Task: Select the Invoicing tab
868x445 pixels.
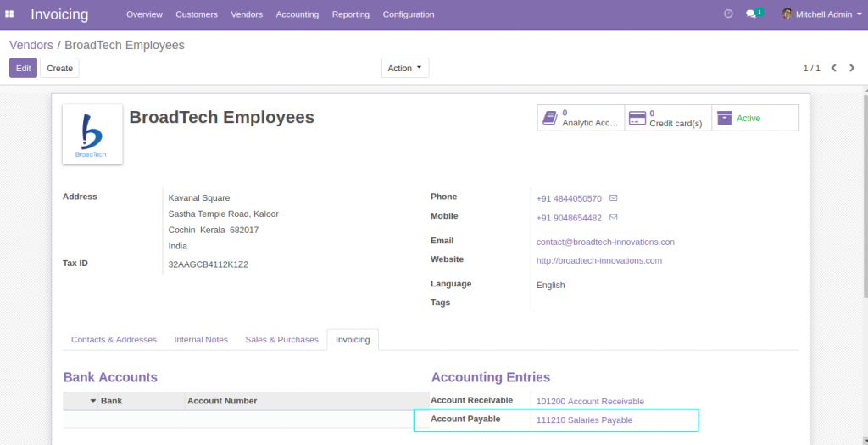Action: (353, 339)
